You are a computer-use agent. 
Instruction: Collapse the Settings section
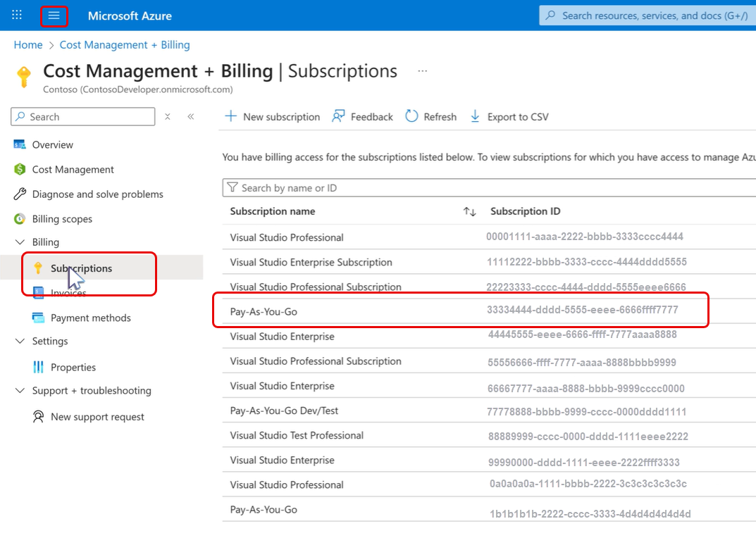[x=20, y=342]
